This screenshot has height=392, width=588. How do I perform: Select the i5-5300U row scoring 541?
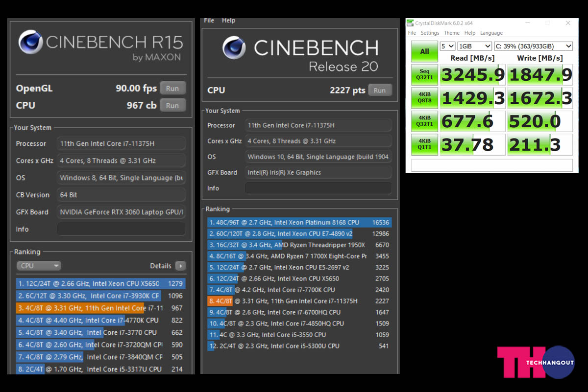pyautogui.click(x=299, y=346)
